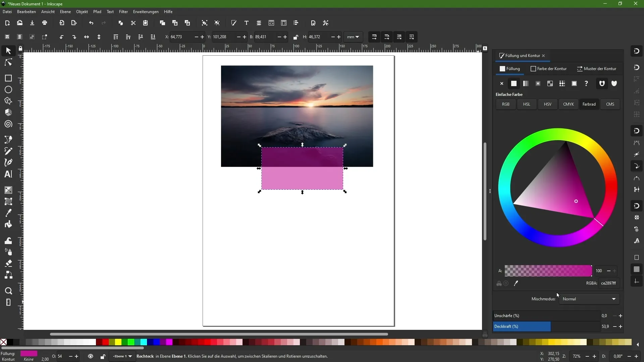Viewport: 644px width, 362px height.
Task: Decrease Deckkraft opacity value
Action: [x=614, y=326]
